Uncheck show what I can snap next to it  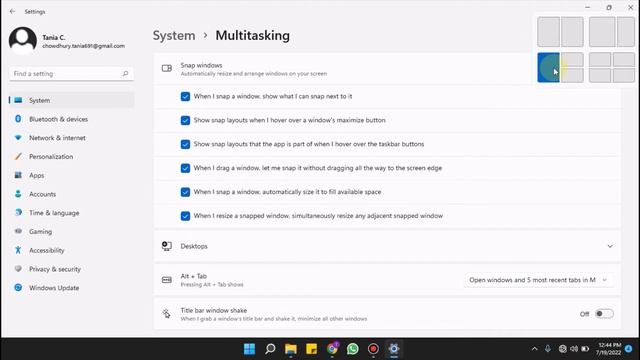(185, 96)
